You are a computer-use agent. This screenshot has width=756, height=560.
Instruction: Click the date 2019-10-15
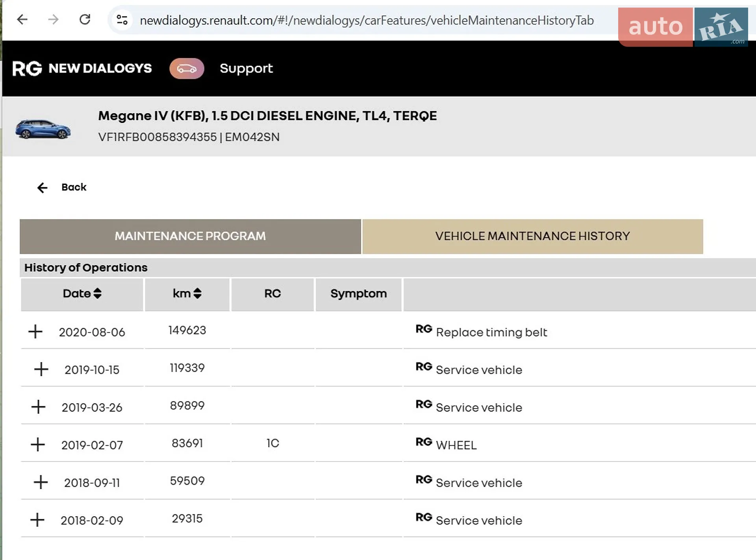click(x=92, y=370)
